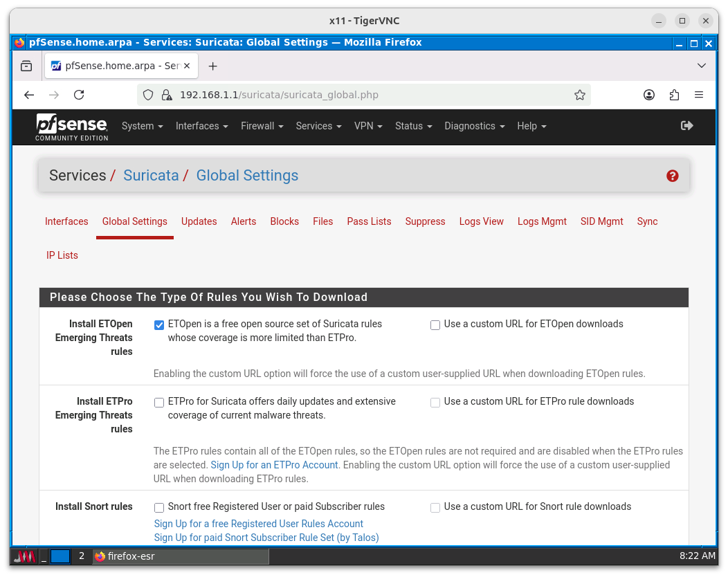Click the show desktop taskbar button
Screen dimensions: 728x577
tap(44, 556)
